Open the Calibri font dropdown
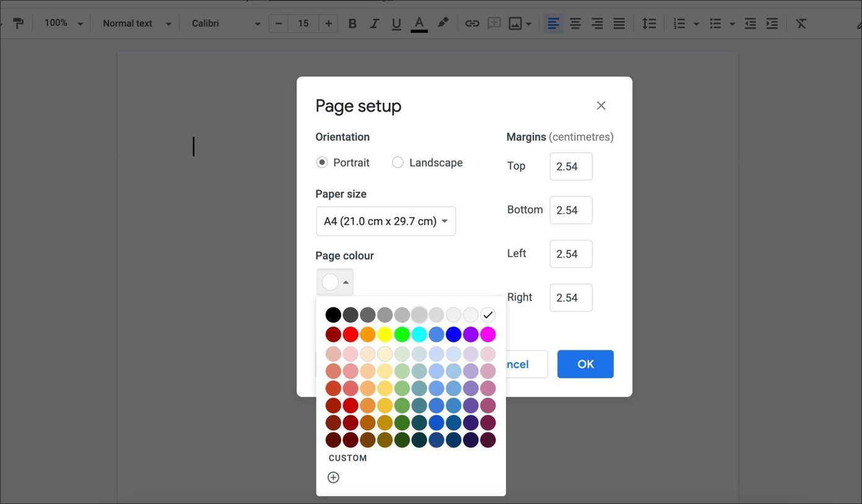862x504 pixels. [226, 24]
